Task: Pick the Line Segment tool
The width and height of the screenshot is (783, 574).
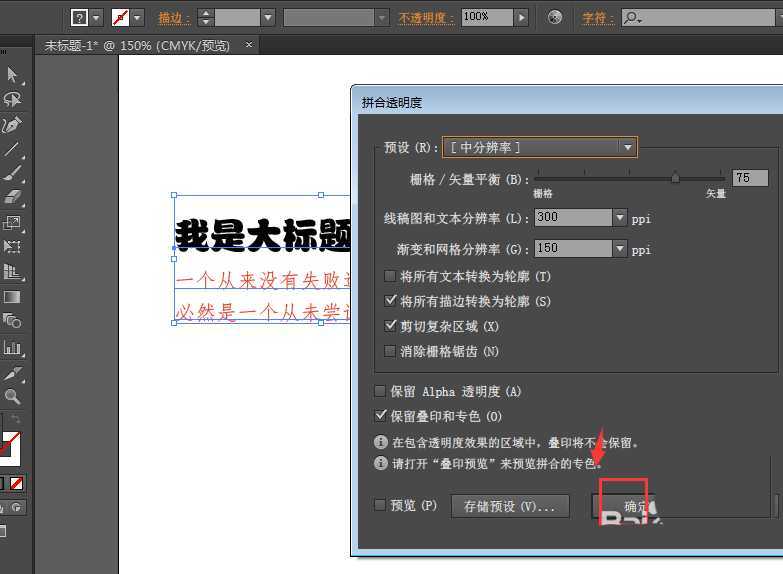Action: pos(12,150)
